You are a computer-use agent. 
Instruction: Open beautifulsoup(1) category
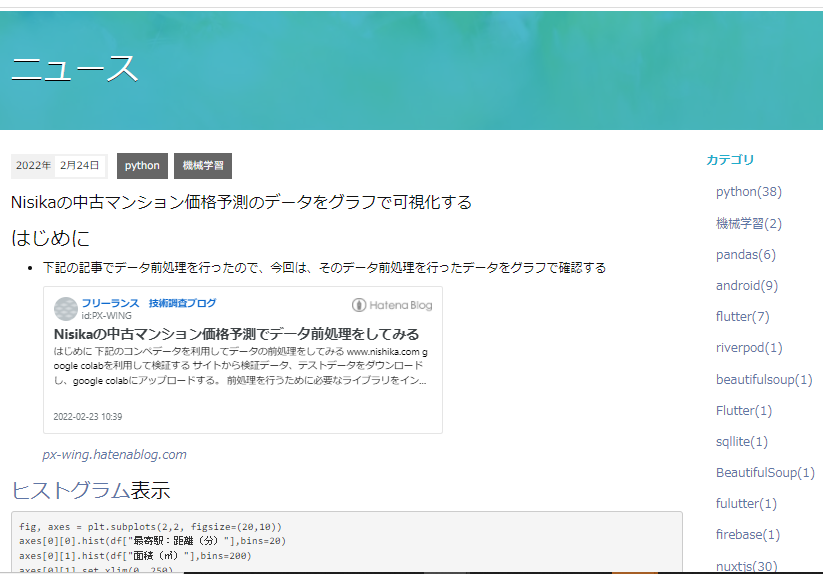click(x=764, y=379)
